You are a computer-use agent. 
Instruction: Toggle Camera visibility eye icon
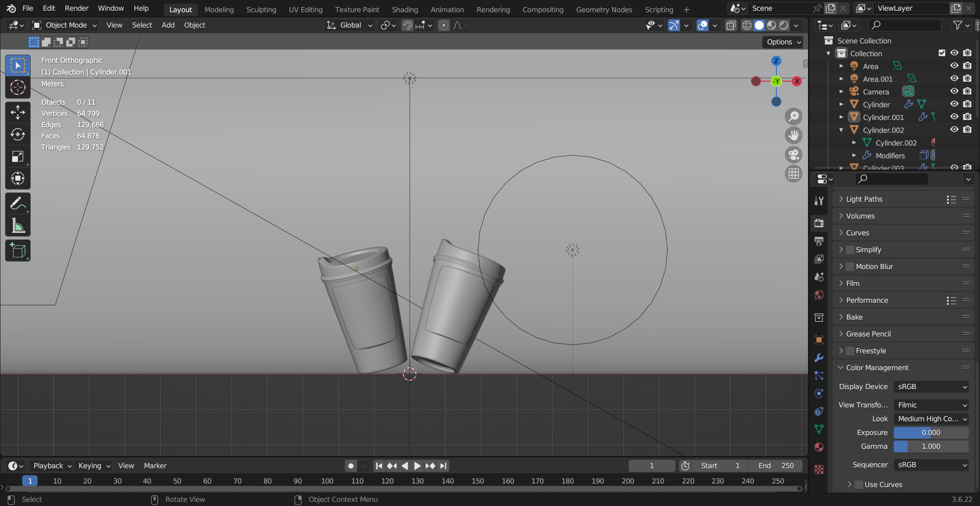pyautogui.click(x=954, y=91)
